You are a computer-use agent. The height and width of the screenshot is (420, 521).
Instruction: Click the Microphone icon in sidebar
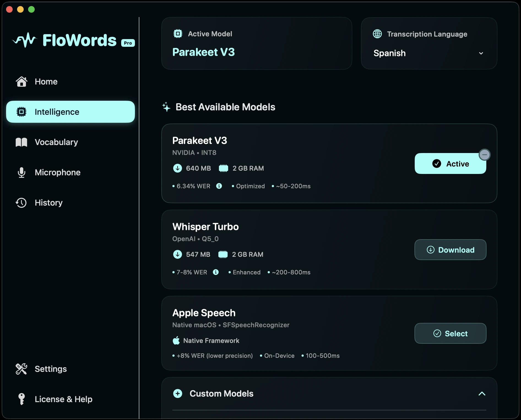click(x=21, y=173)
